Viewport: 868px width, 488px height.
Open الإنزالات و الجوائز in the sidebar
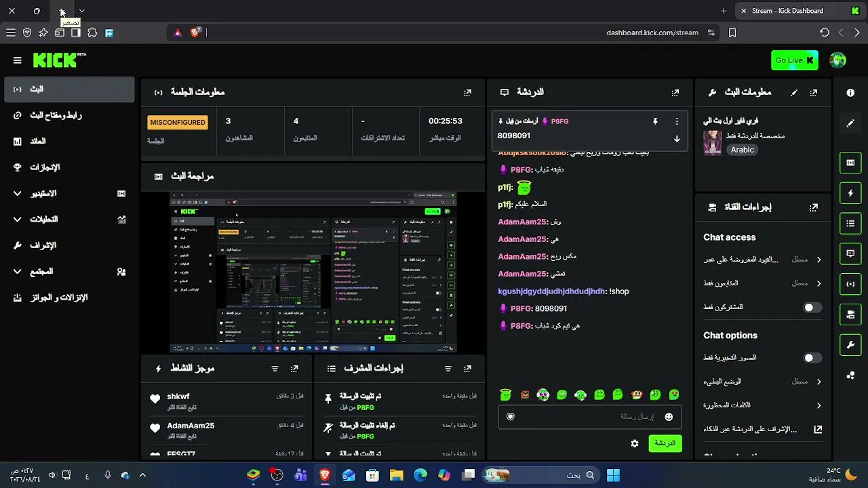click(x=69, y=298)
